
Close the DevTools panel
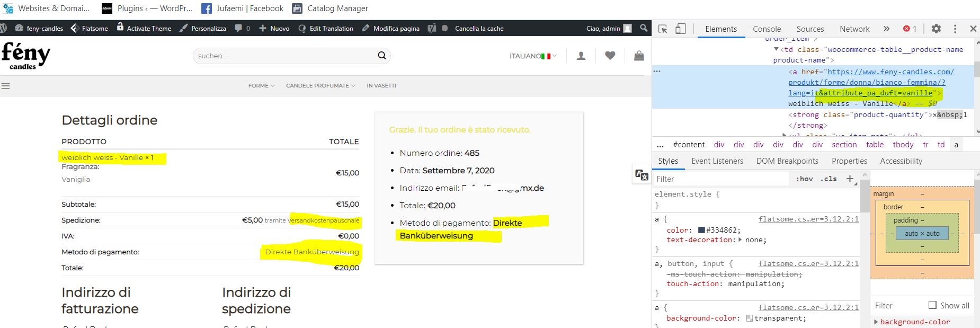[x=973, y=29]
